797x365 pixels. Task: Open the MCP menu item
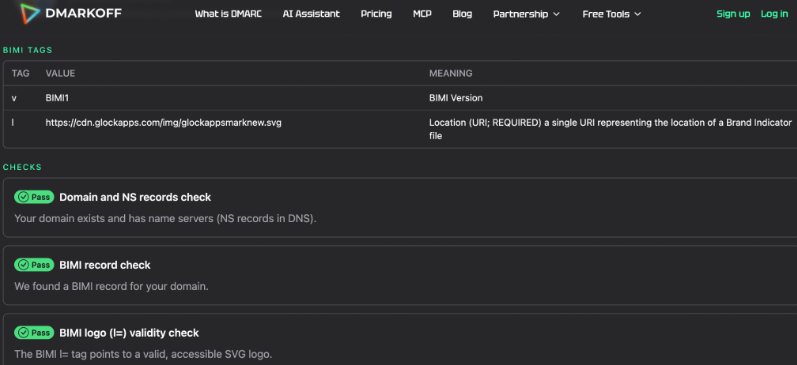(x=422, y=14)
